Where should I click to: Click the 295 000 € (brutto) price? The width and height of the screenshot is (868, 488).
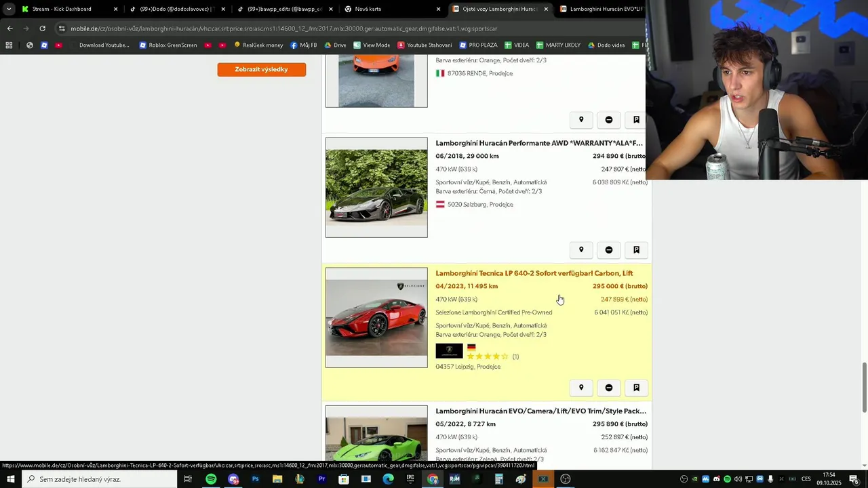tap(620, 286)
